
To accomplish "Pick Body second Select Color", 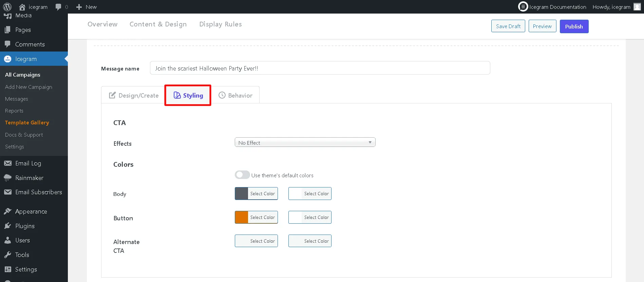I will 310,194.
